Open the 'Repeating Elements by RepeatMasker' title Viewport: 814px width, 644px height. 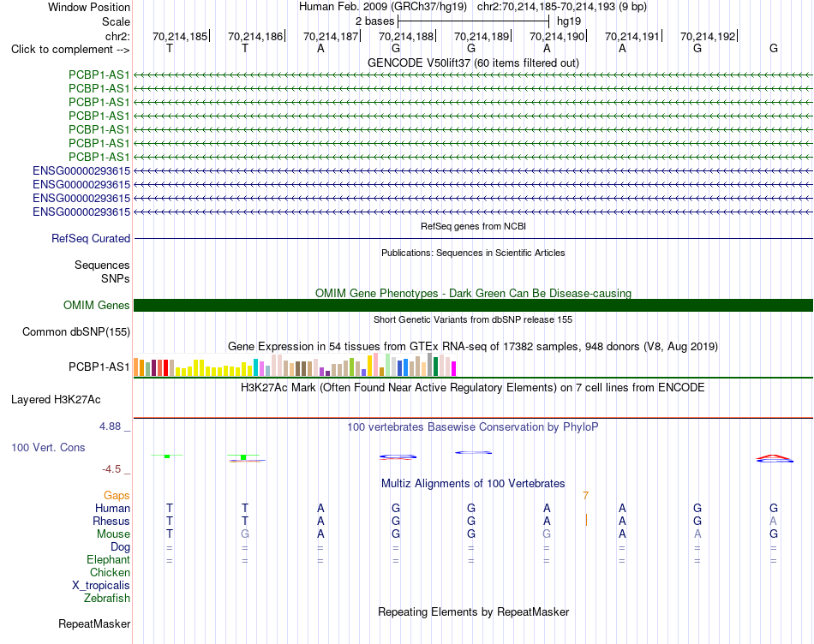tap(473, 611)
